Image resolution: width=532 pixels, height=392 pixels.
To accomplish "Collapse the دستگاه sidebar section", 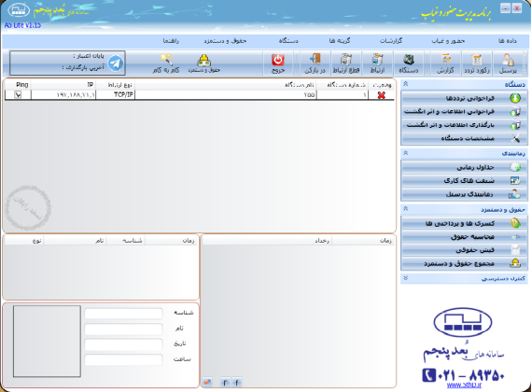I will tap(405, 84).
